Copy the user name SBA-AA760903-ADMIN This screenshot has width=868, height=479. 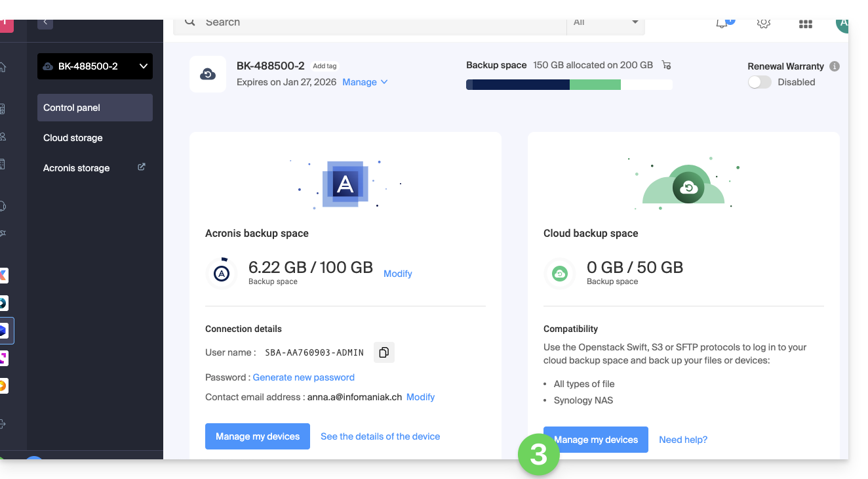pyautogui.click(x=384, y=352)
